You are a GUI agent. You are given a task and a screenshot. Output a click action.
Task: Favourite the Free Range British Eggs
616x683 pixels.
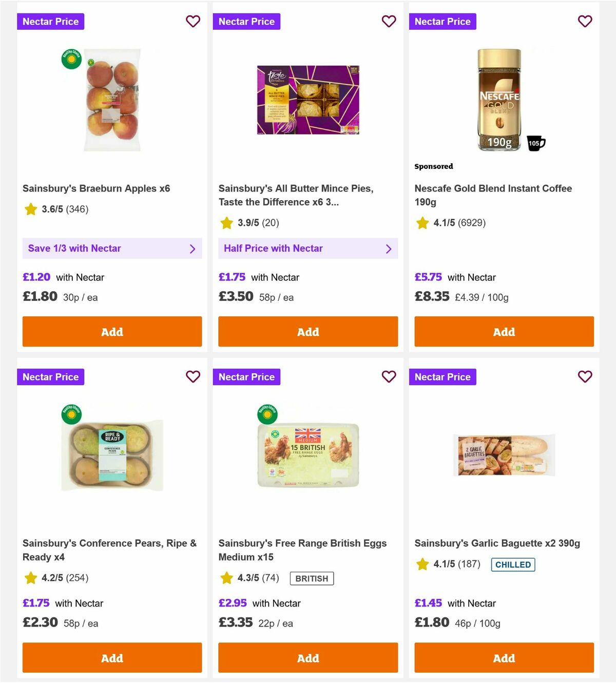pos(389,376)
